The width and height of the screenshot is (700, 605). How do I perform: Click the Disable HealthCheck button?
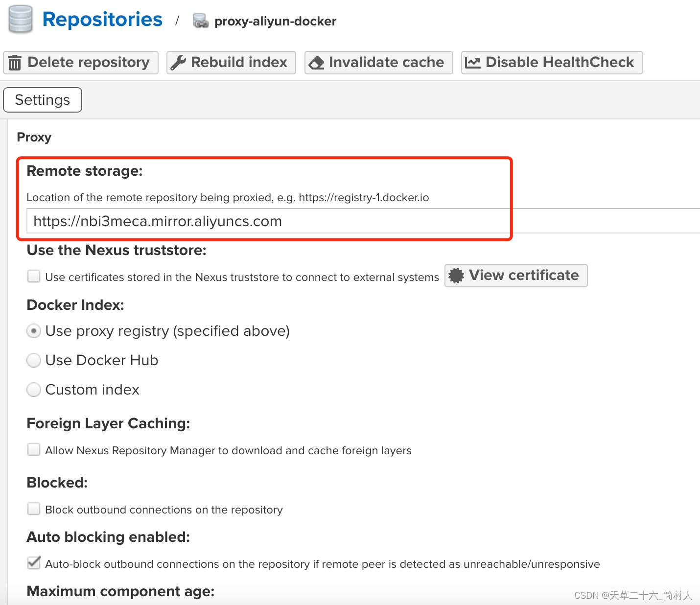(552, 63)
